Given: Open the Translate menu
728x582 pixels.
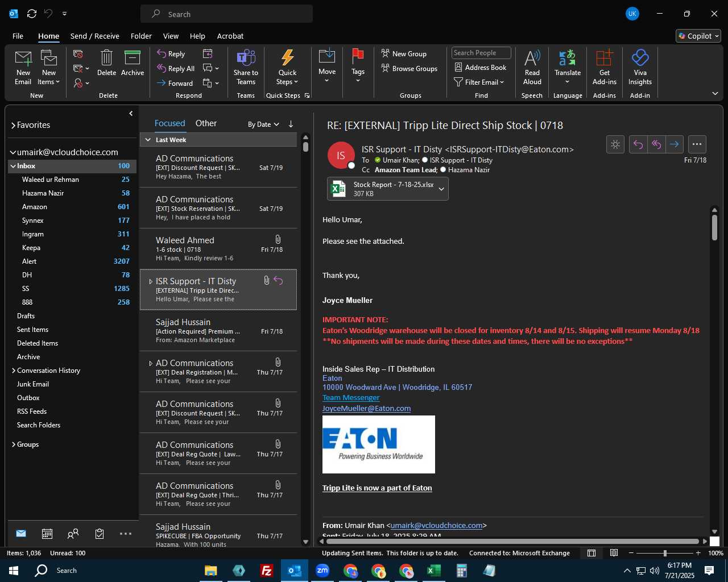Looking at the screenshot, I should (x=568, y=68).
